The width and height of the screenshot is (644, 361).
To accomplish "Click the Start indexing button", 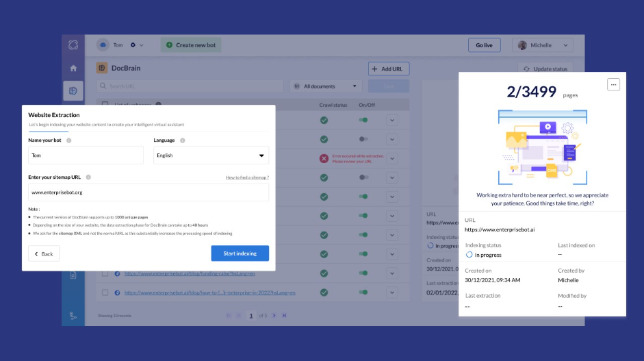I will [240, 253].
